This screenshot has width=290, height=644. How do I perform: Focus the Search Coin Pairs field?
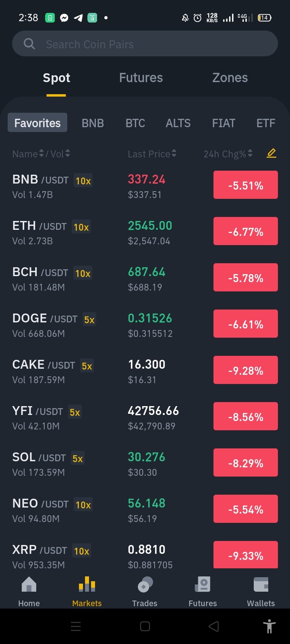click(145, 44)
